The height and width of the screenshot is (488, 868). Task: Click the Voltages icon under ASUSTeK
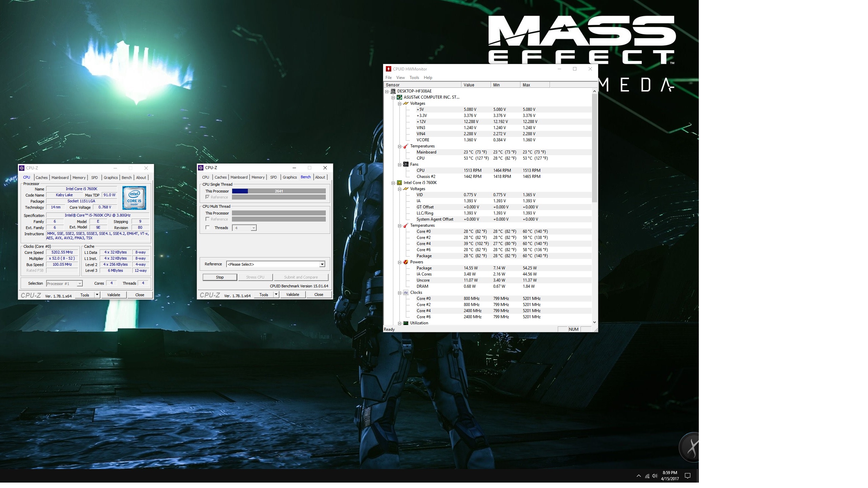406,103
